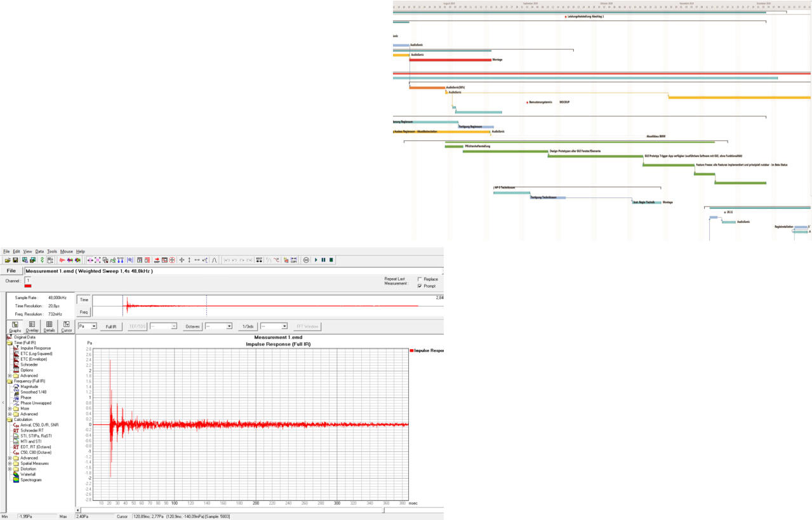Start measurement with the play icon
This screenshot has width=812, height=520.
point(316,260)
